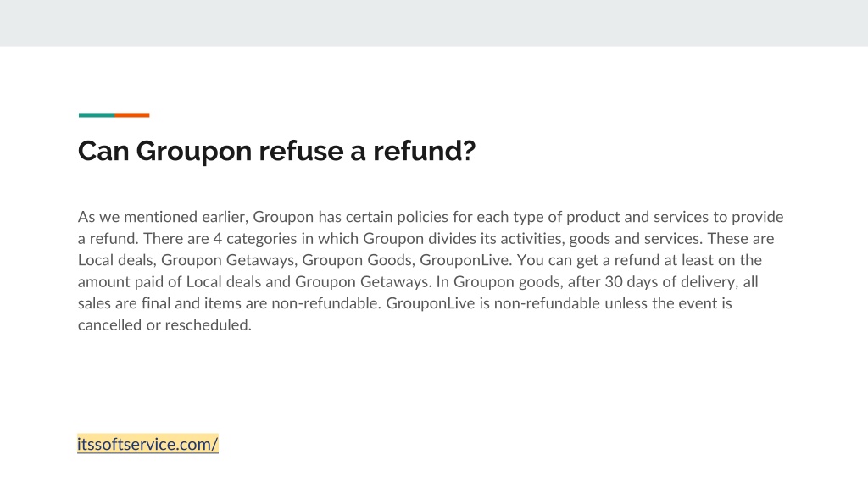The width and height of the screenshot is (868, 488).
Task: Select the teal segment of the accent bar
Action: tap(97, 115)
